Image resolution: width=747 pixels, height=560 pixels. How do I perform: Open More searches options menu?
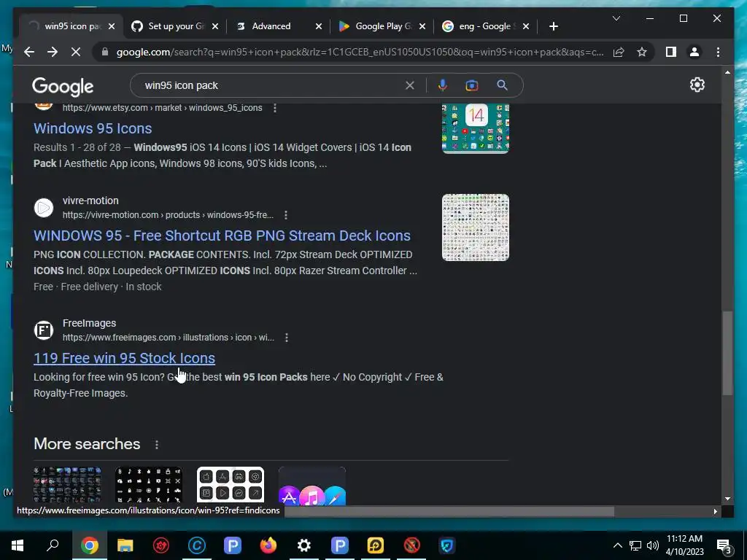pos(157,445)
